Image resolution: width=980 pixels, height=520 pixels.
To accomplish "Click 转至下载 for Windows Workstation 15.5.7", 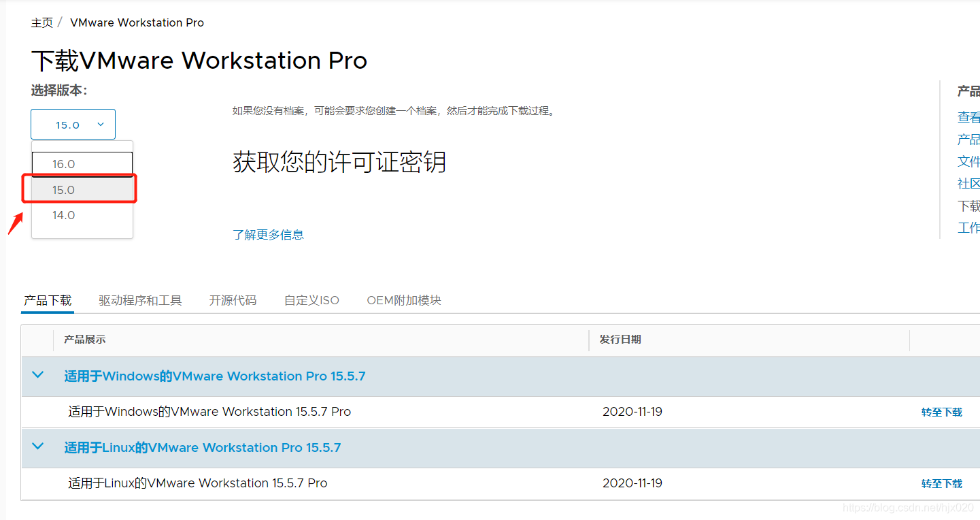I will tap(942, 412).
